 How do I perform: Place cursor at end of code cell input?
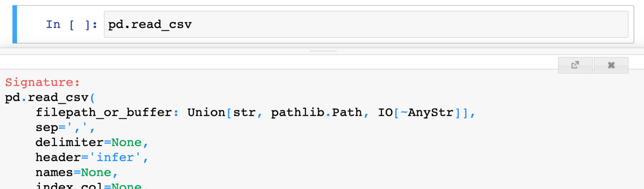click(387, 25)
